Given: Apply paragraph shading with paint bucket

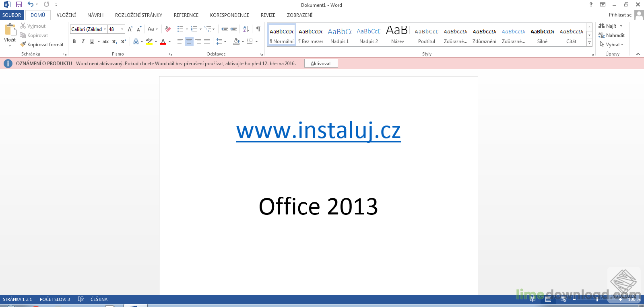Looking at the screenshot, I should tap(237, 41).
